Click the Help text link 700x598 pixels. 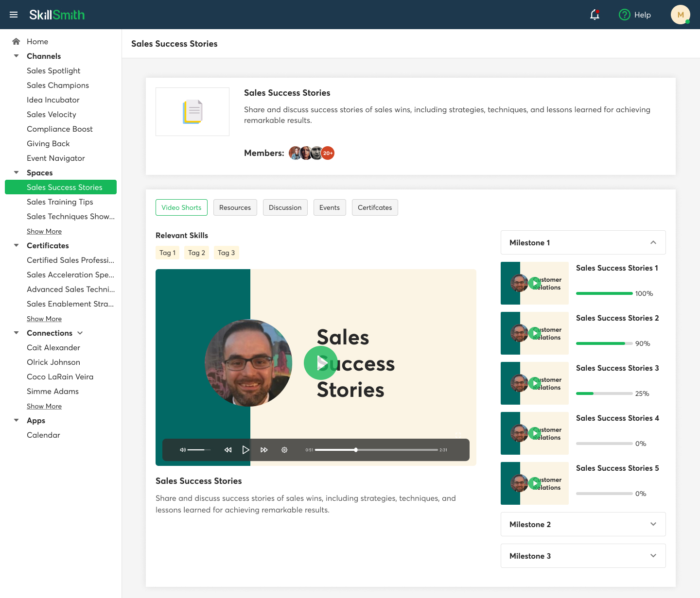pos(643,15)
